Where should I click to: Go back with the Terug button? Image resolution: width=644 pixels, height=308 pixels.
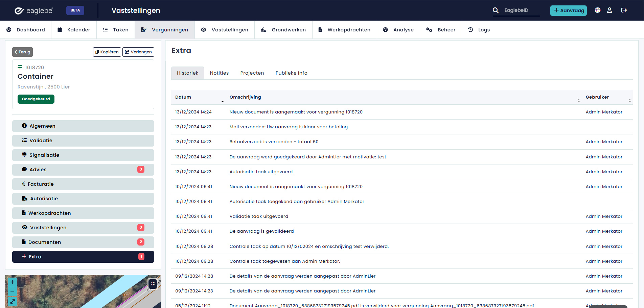tap(23, 52)
